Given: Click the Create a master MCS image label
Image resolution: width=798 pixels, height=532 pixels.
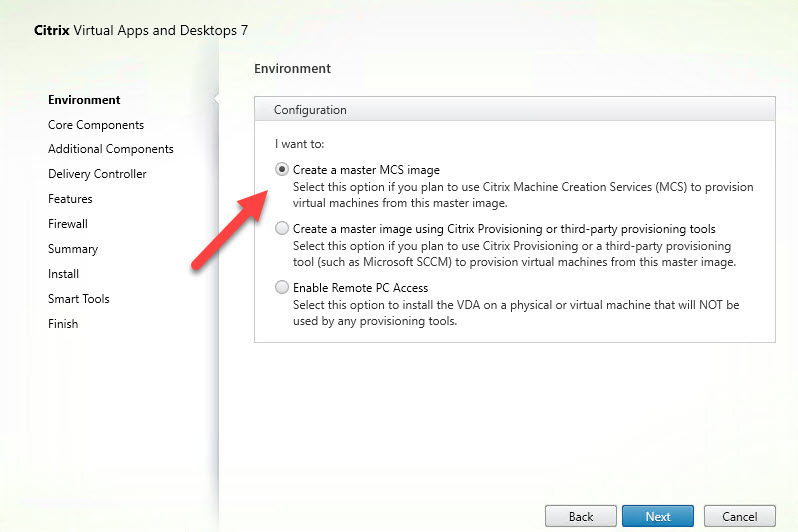Looking at the screenshot, I should click(x=366, y=170).
